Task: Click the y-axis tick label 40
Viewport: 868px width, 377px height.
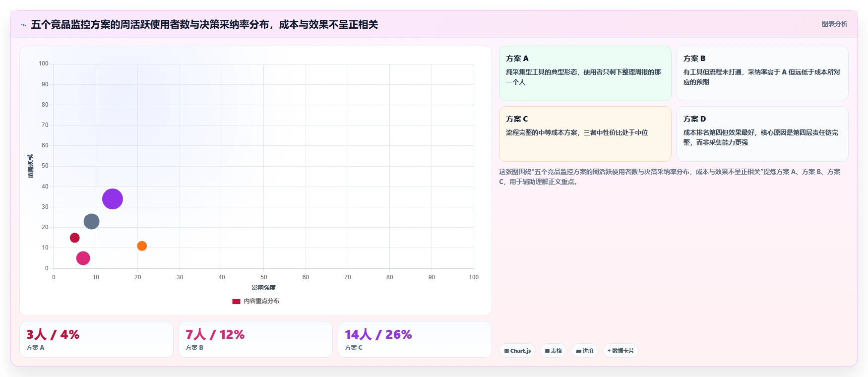Action: [45, 187]
